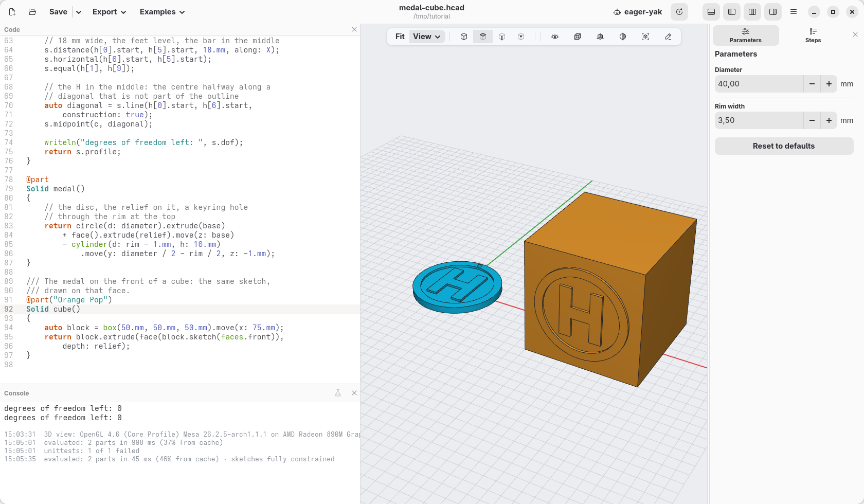864x504 pixels.
Task: Click Reset to defaults
Action: coord(784,146)
